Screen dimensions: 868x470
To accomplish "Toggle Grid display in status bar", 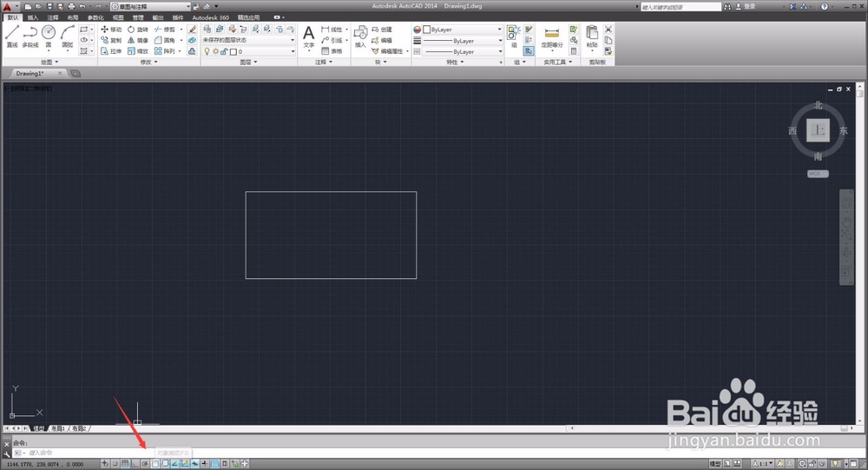I will (x=125, y=464).
